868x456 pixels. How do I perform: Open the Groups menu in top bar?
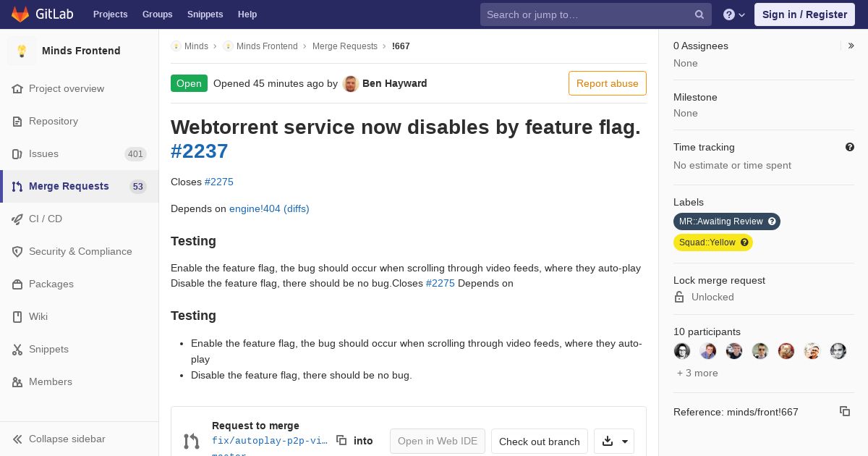pyautogui.click(x=157, y=14)
